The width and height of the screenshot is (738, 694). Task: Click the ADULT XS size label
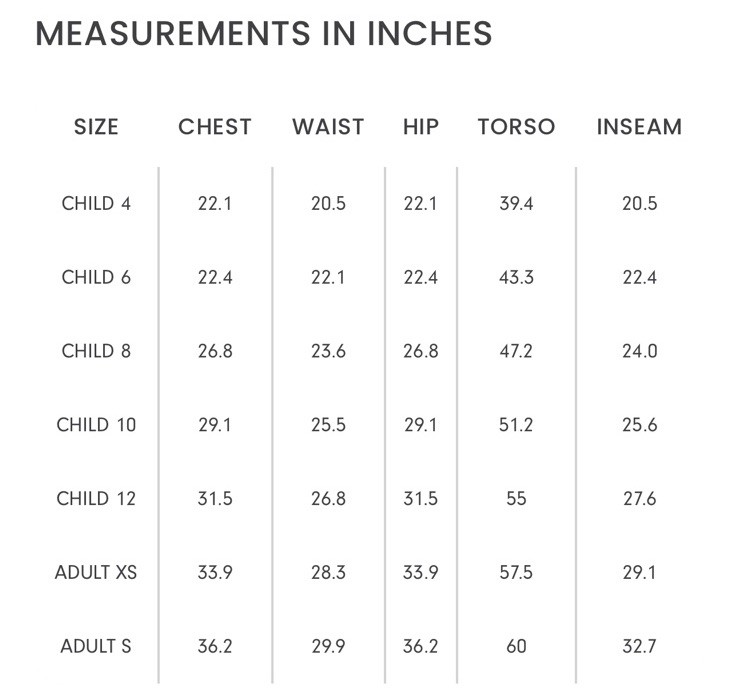pyautogui.click(x=96, y=572)
